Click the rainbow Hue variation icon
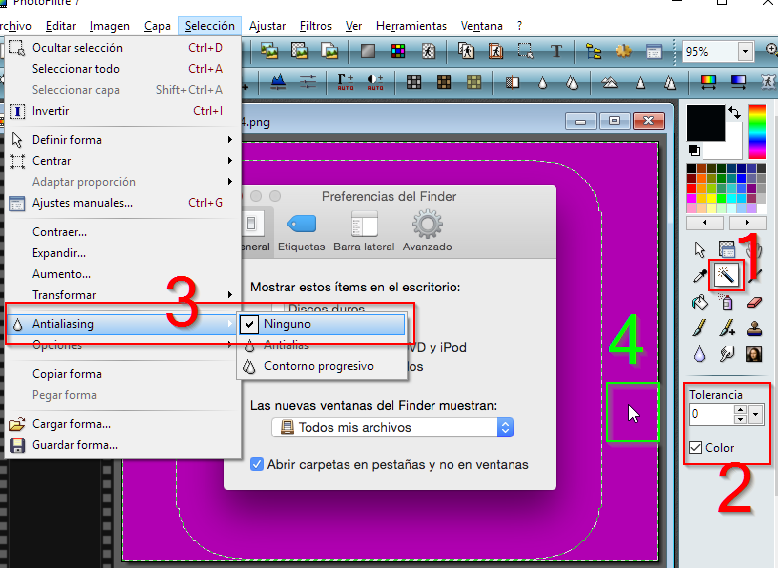The width and height of the screenshot is (778, 568). pyautogui.click(x=708, y=82)
